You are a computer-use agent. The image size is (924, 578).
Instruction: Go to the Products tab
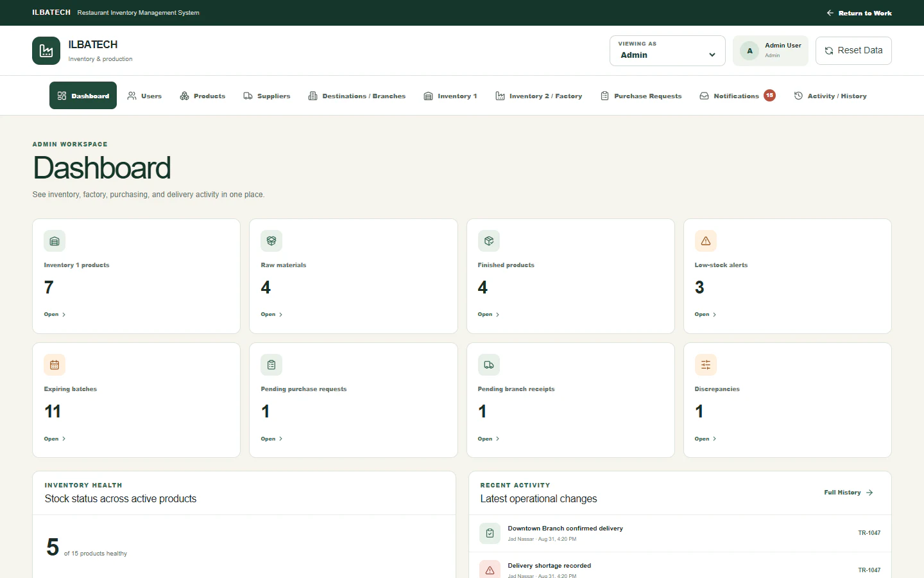tap(202, 96)
